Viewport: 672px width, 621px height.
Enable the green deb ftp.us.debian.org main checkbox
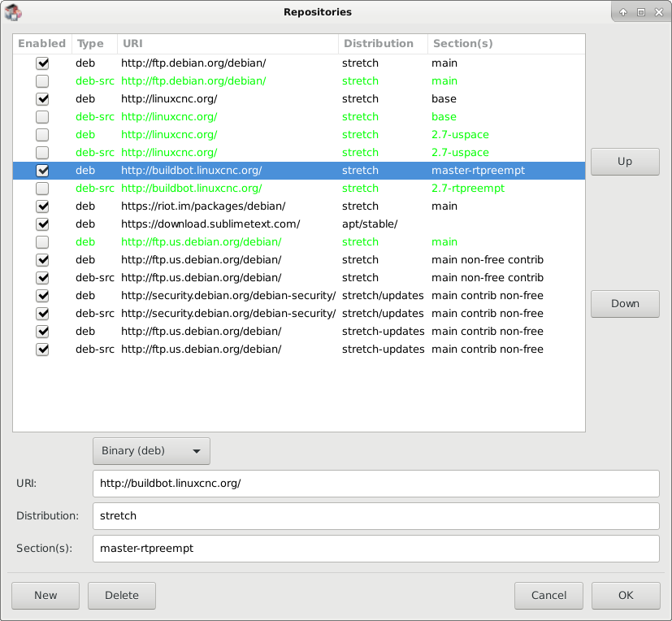(42, 242)
